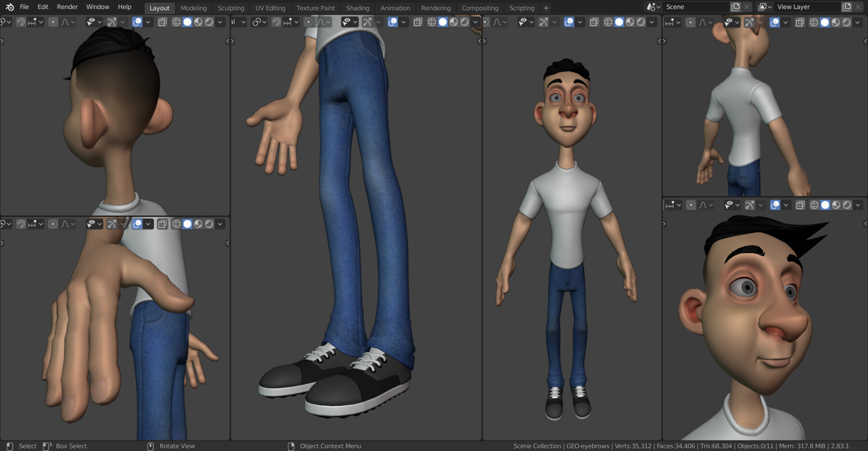Open pivot point menu in legs viewport
The width and height of the screenshot is (868, 451).
click(259, 22)
